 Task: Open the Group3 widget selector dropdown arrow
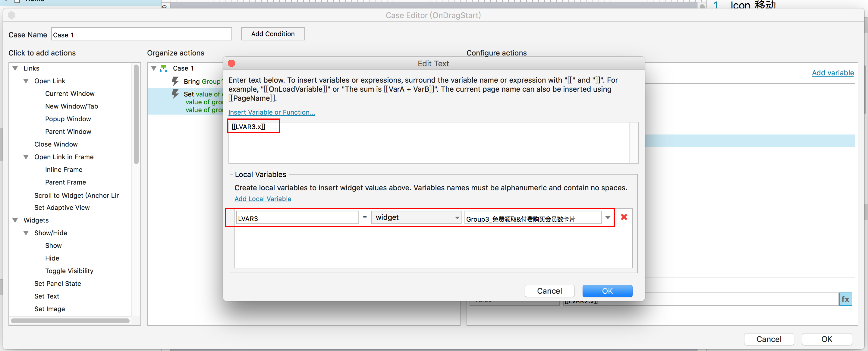608,217
